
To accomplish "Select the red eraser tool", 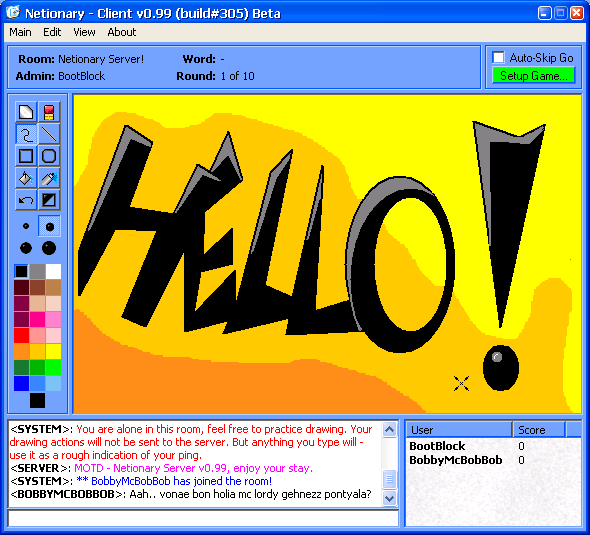I will point(49,112).
